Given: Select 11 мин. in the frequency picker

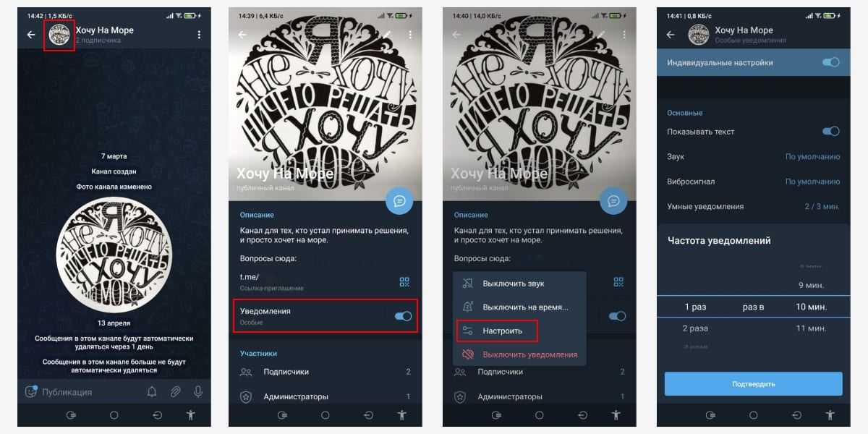Looking at the screenshot, I should pyautogui.click(x=811, y=328).
